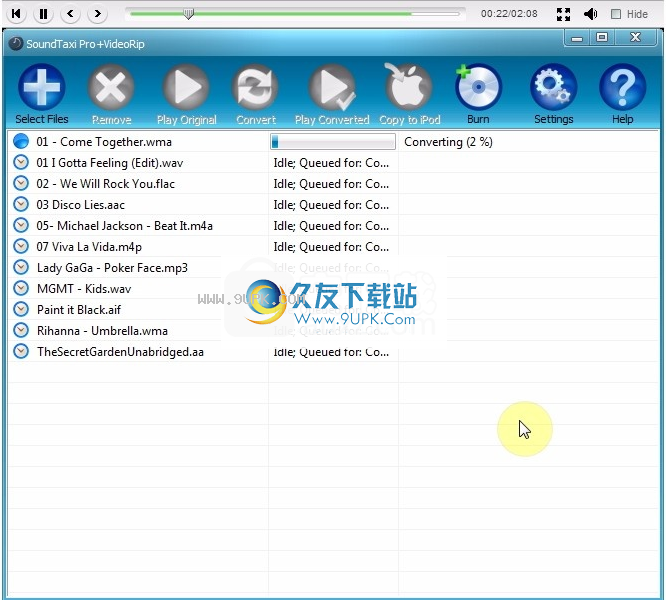Click the queued status of TheSecretGardenUnabridged.aa
Viewport: 668px width, 604px height.
331,352
